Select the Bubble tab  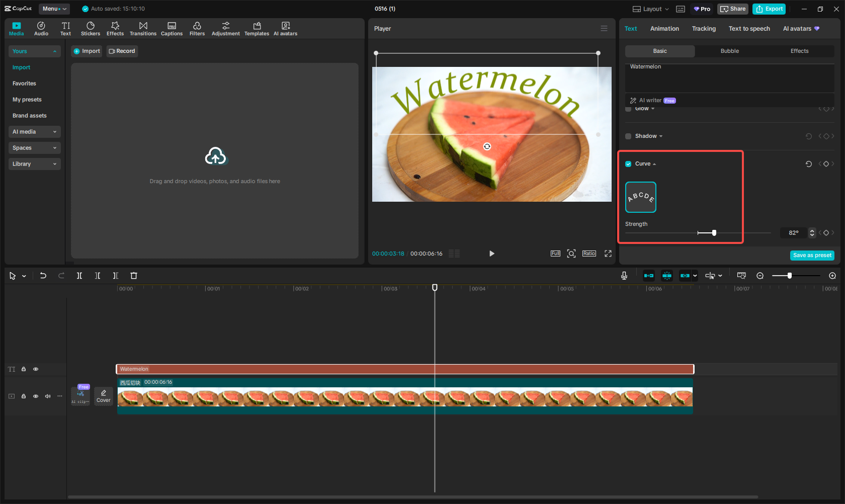[x=729, y=51]
